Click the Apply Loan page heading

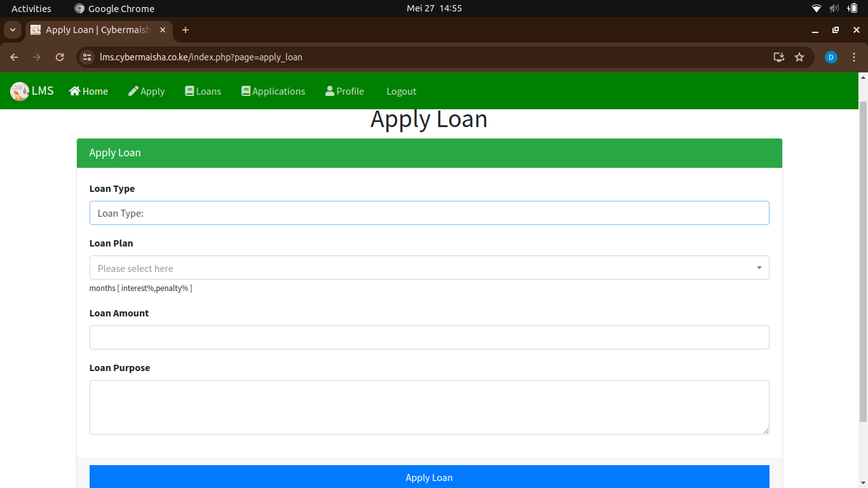click(429, 119)
